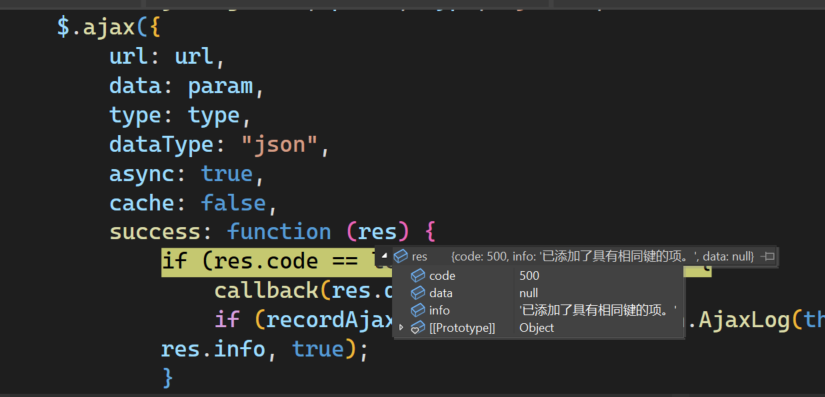825x397 pixels.
Task: Select the info value string in datatip
Action: pos(597,310)
